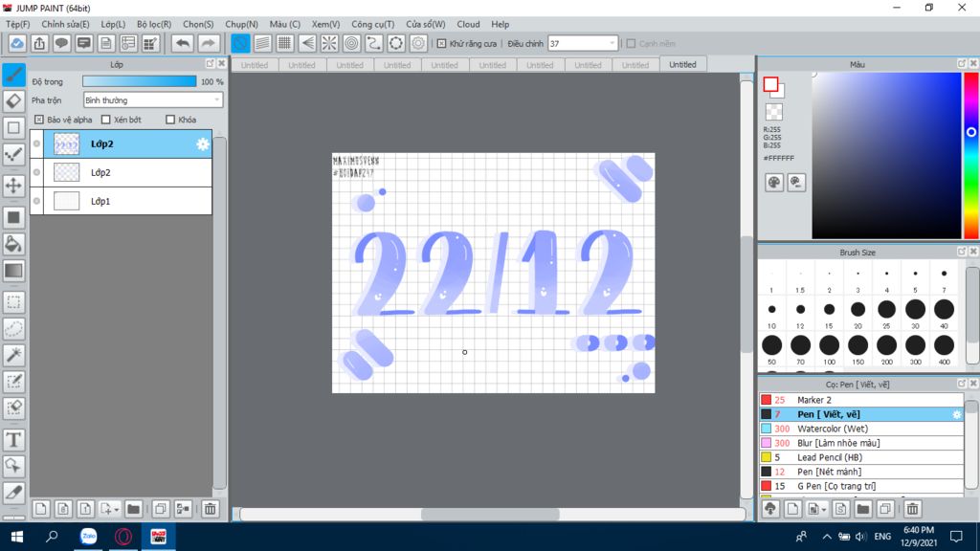Toggle the Bảo vệ alpha checkbox

pos(39,120)
